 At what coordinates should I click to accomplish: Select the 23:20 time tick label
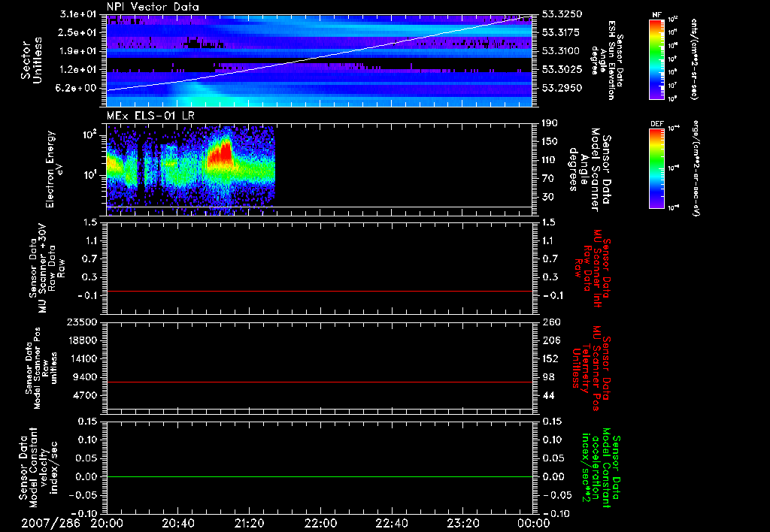pyautogui.click(x=462, y=523)
